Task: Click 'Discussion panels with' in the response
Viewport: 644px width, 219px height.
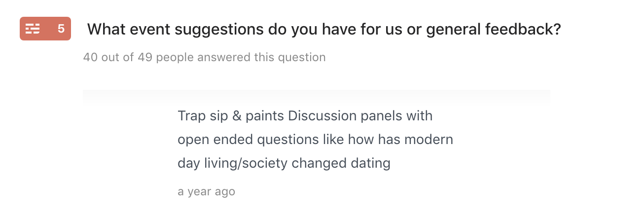Action: click(x=360, y=116)
